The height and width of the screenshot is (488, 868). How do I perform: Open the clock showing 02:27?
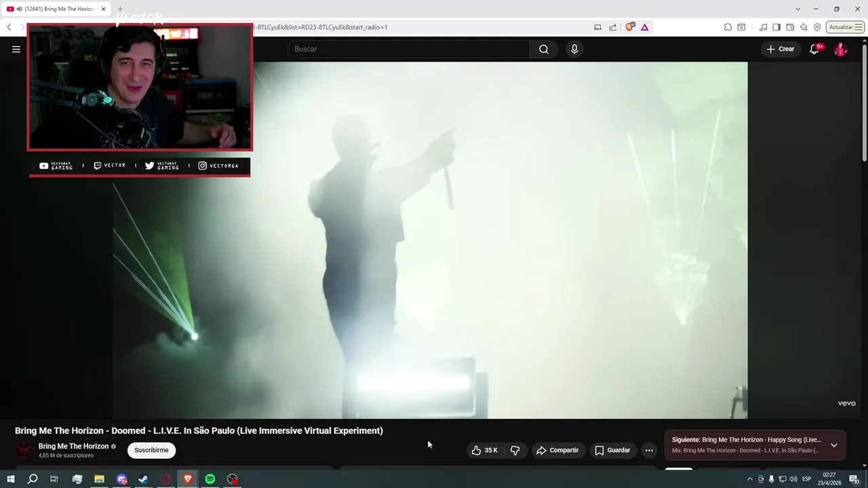[829, 479]
